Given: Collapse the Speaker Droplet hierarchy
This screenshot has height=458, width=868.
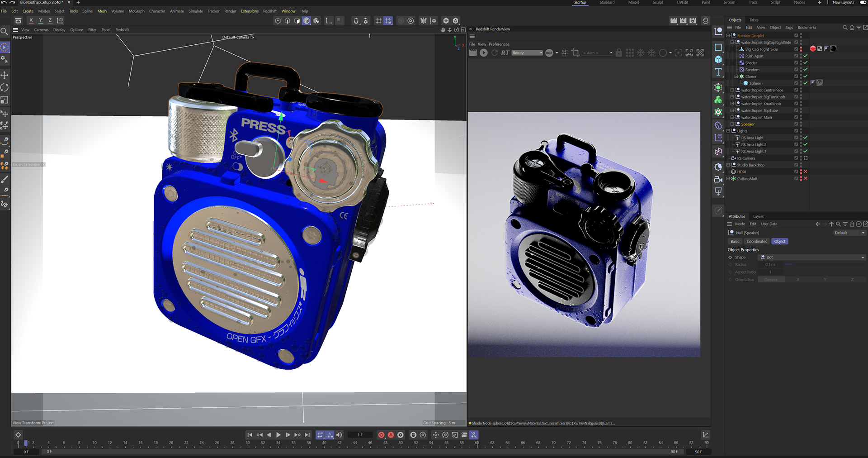Looking at the screenshot, I should click(x=728, y=36).
